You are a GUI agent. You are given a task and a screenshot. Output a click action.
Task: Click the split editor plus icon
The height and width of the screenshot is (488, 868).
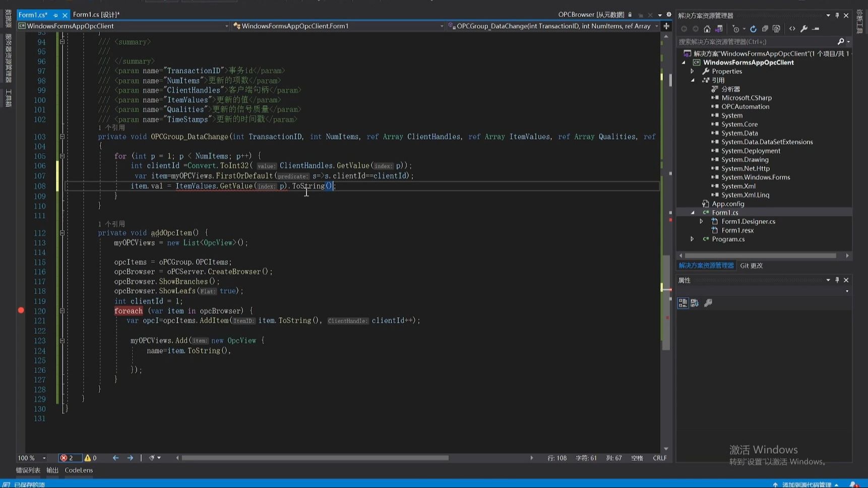coord(666,26)
